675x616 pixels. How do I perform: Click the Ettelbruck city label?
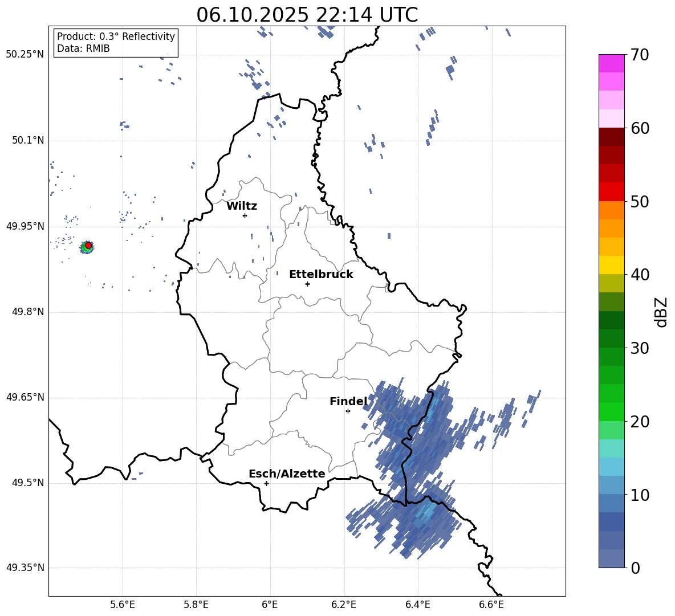[321, 275]
